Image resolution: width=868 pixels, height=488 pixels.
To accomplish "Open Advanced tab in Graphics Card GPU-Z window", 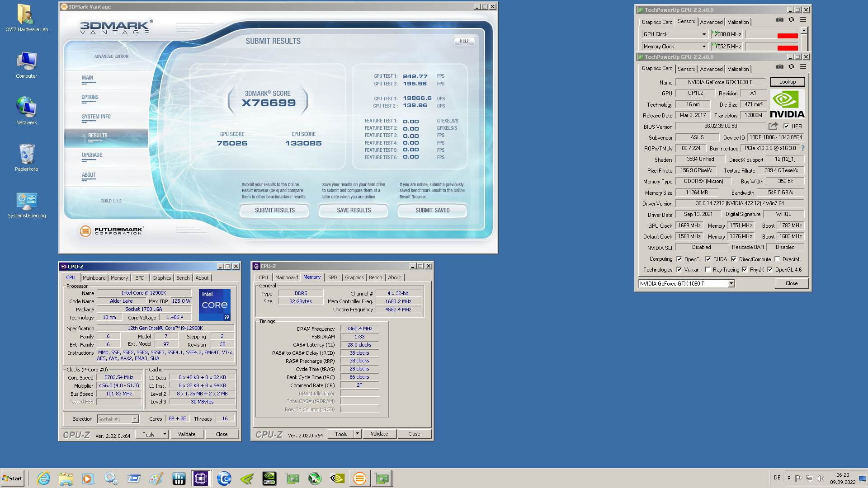I will (711, 69).
